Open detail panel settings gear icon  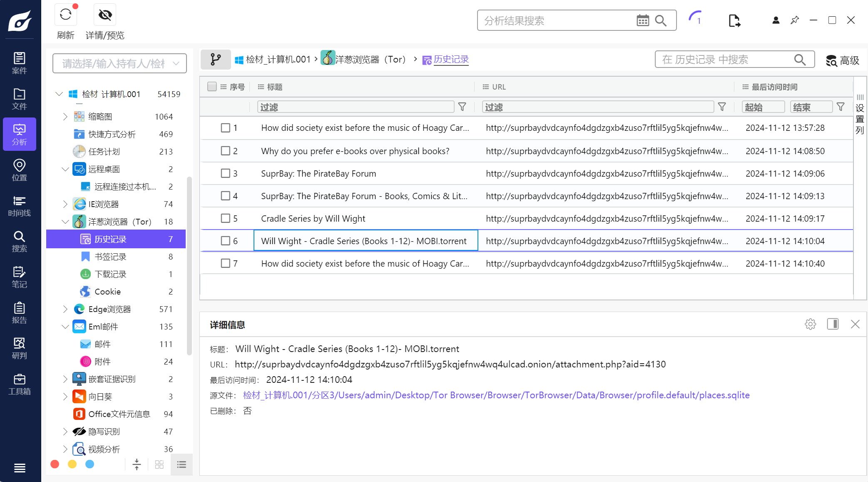pyautogui.click(x=810, y=324)
